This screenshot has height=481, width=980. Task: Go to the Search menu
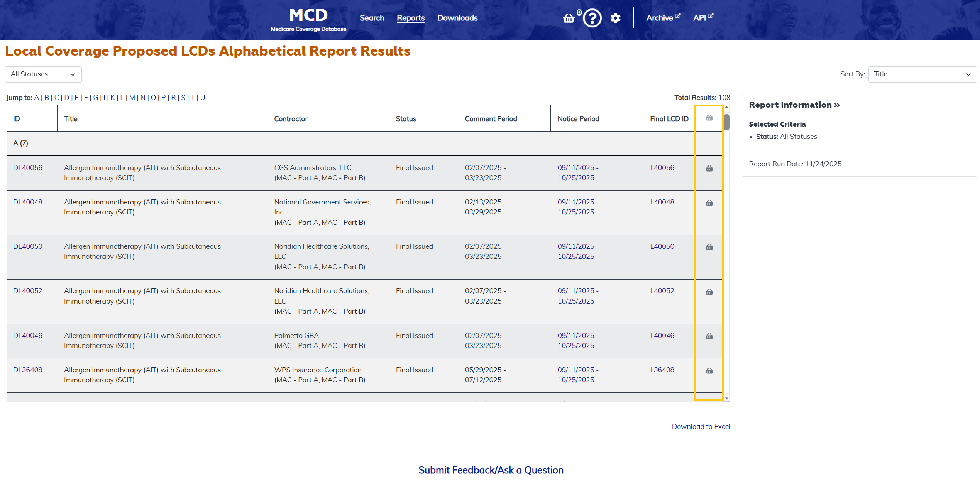pos(372,18)
